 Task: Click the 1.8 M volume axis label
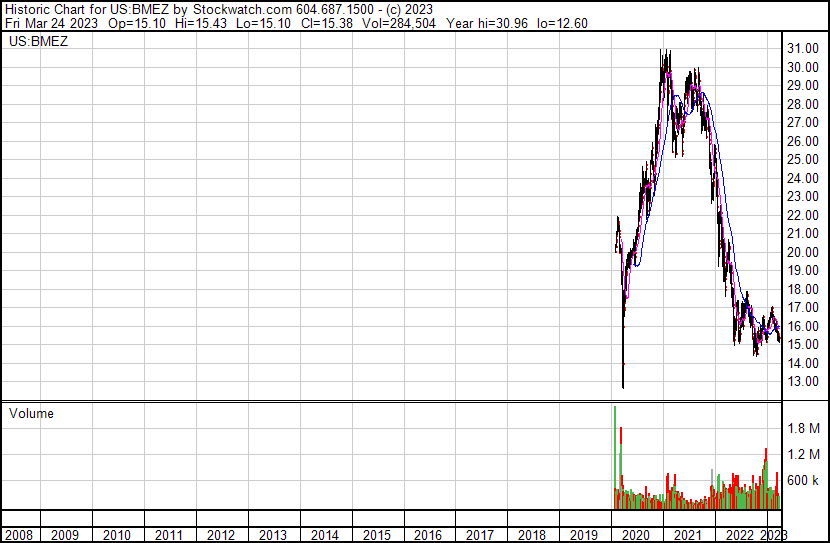pyautogui.click(x=804, y=428)
